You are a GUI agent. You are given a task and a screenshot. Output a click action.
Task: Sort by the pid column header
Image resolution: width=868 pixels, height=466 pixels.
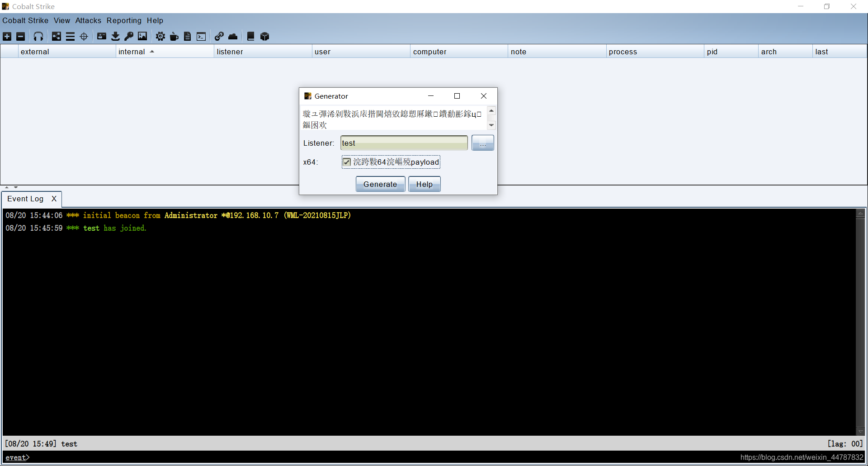click(731, 52)
